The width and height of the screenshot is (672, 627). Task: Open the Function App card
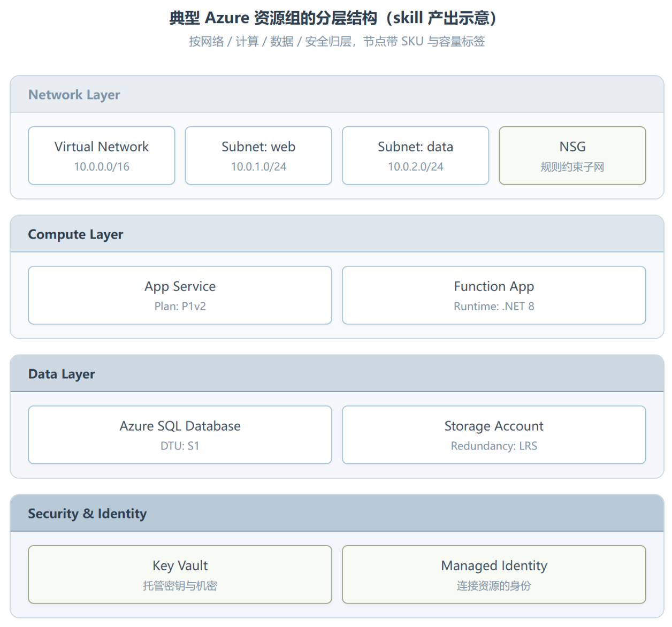(494, 295)
